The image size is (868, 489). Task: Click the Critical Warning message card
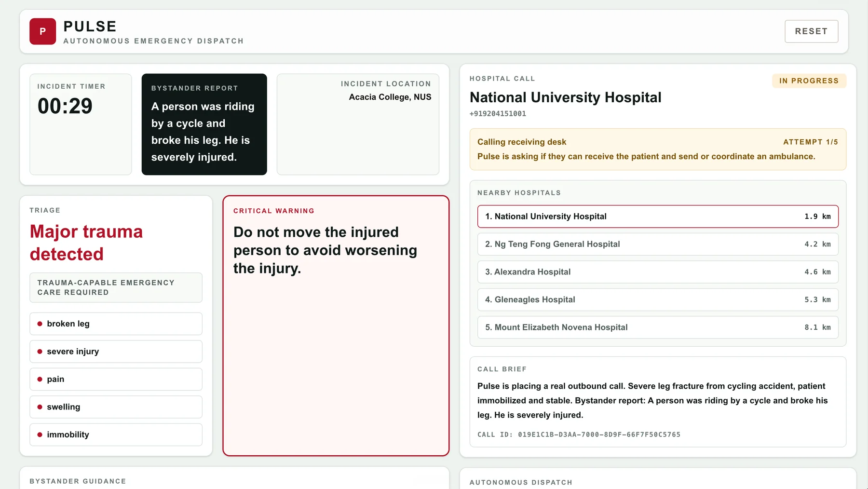336,326
